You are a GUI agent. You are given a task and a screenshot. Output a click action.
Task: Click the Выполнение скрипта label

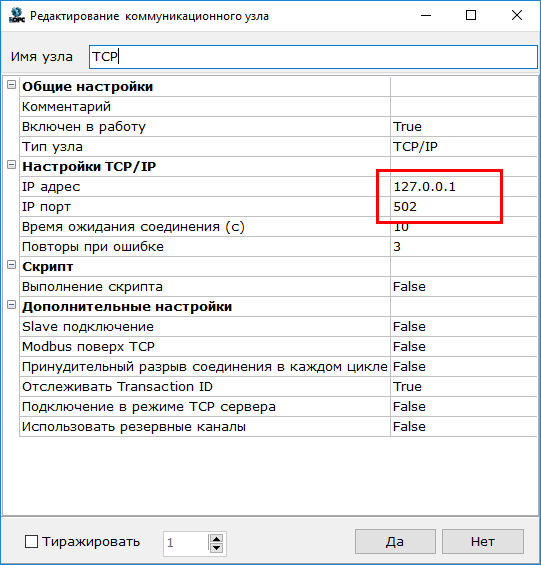click(92, 286)
